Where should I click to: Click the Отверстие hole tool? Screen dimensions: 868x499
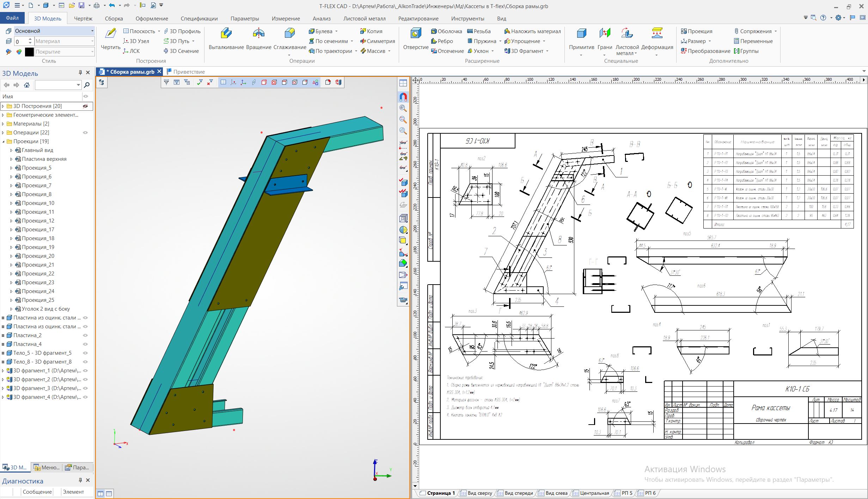pyautogui.click(x=416, y=39)
